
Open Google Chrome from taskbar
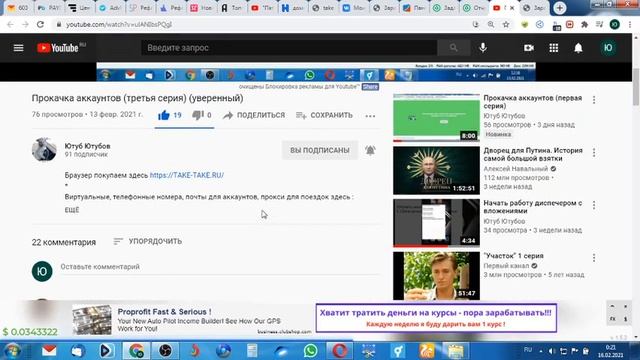click(136, 351)
